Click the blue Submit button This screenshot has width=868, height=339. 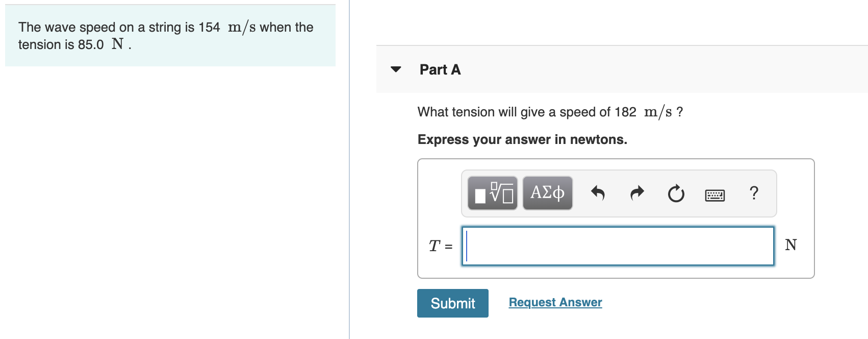click(x=452, y=303)
